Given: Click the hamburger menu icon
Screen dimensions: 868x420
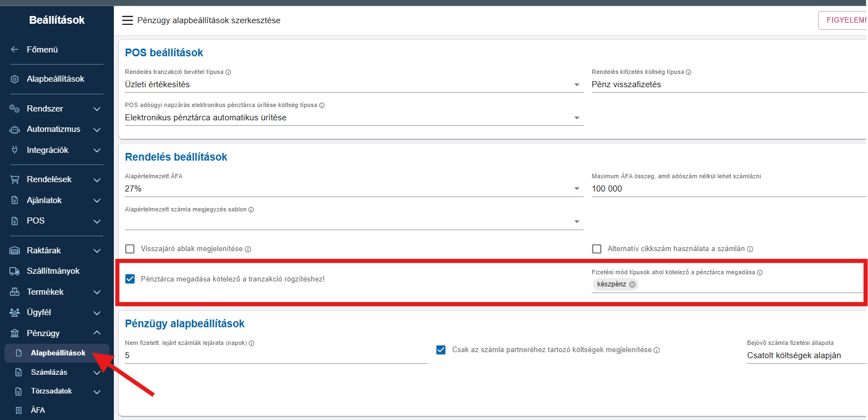Looking at the screenshot, I should tap(127, 20).
